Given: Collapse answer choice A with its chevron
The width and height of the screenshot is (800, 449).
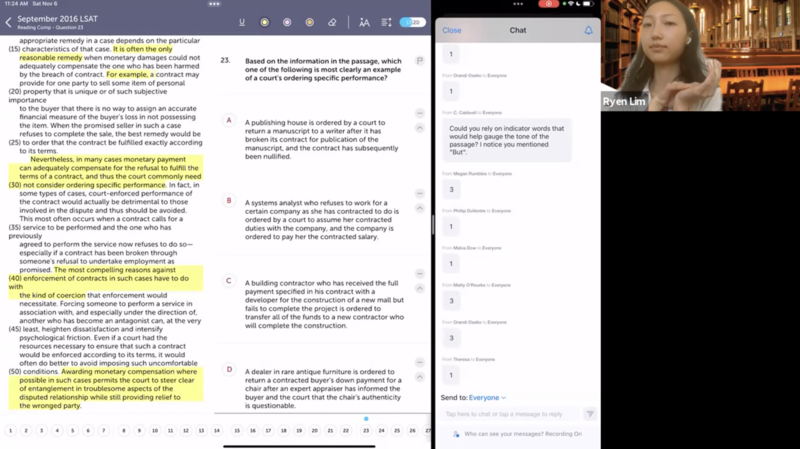Looking at the screenshot, I should pyautogui.click(x=420, y=128).
